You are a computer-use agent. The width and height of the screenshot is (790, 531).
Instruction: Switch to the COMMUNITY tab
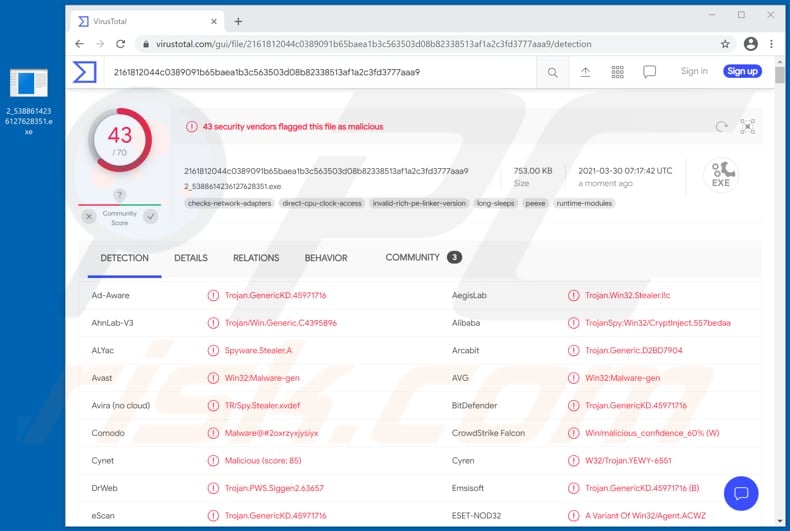(x=423, y=257)
